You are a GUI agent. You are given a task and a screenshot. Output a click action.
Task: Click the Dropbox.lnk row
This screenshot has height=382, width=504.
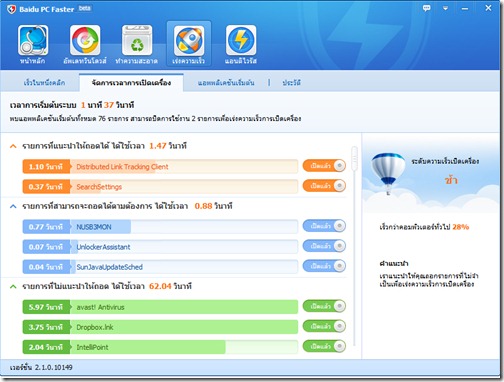160,327
